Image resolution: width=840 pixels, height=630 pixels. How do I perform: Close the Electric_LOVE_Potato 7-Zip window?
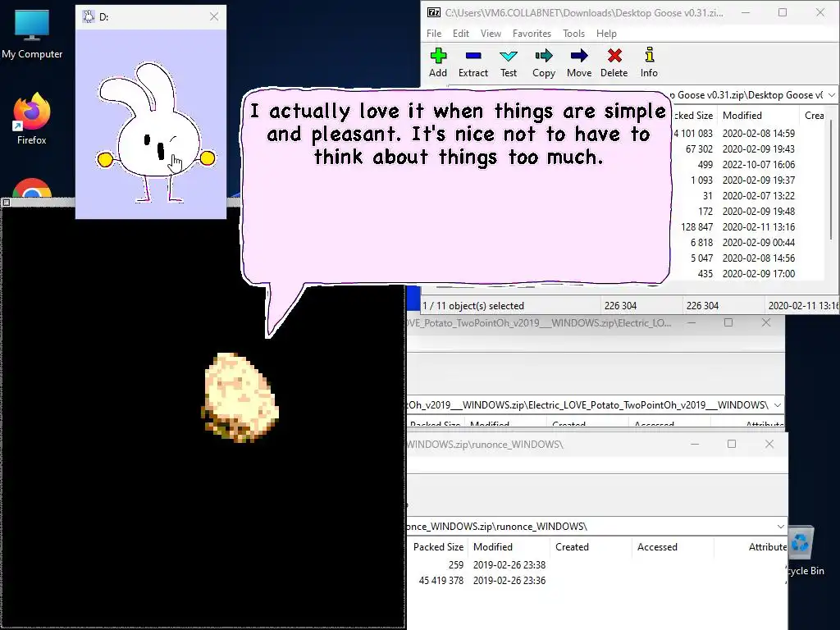766,322
